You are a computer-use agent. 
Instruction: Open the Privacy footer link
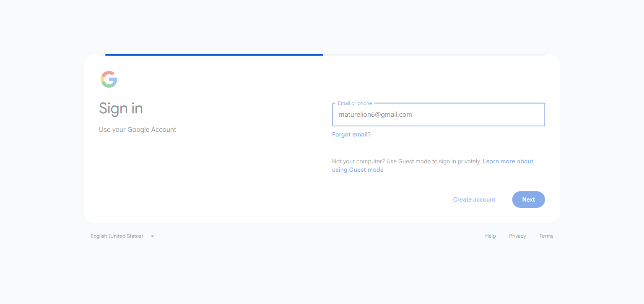click(x=517, y=236)
